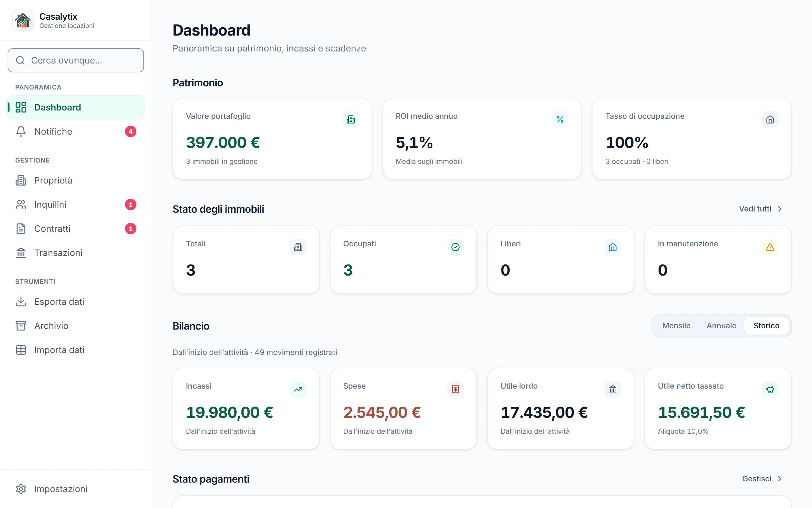Click the Proprietà building icon in sidebar
The image size is (812, 508).
click(x=21, y=180)
